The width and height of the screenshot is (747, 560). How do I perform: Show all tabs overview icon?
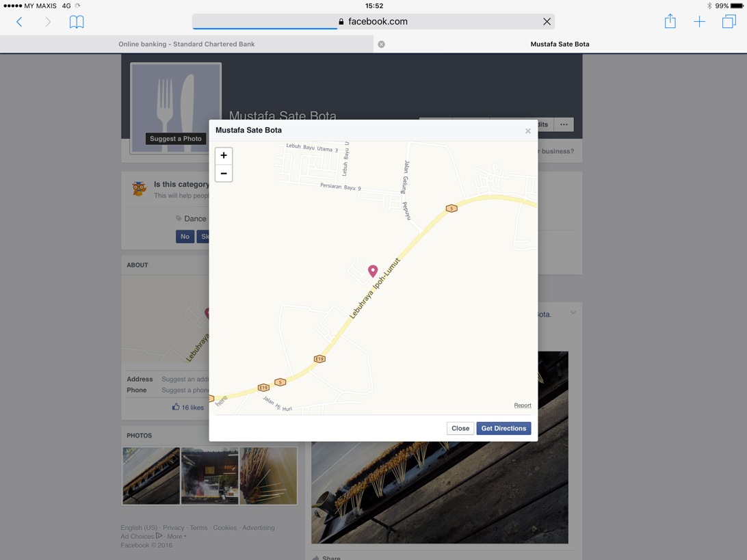[x=729, y=21]
